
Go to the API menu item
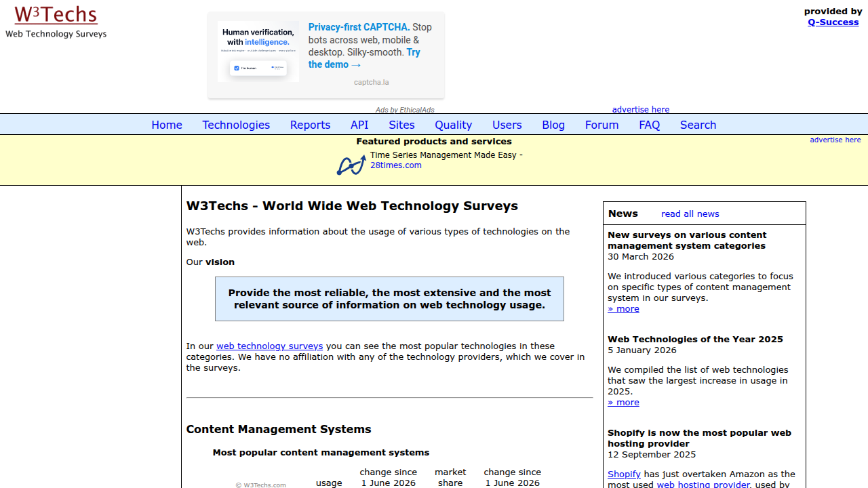(x=359, y=125)
